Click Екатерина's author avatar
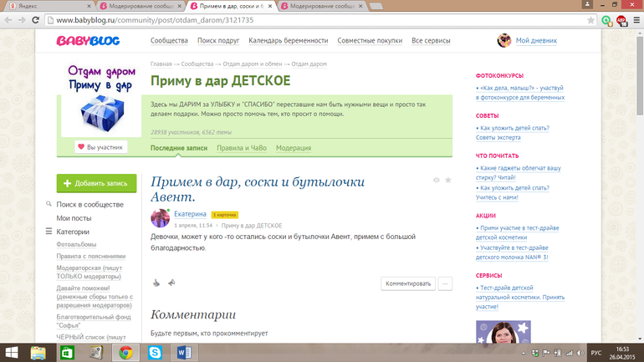 click(160, 218)
